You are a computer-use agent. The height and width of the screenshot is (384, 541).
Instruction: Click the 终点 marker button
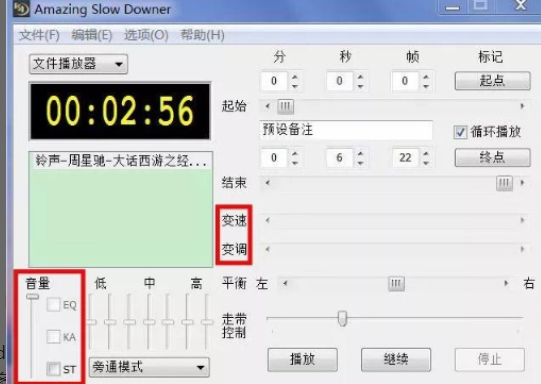pyautogui.click(x=492, y=158)
